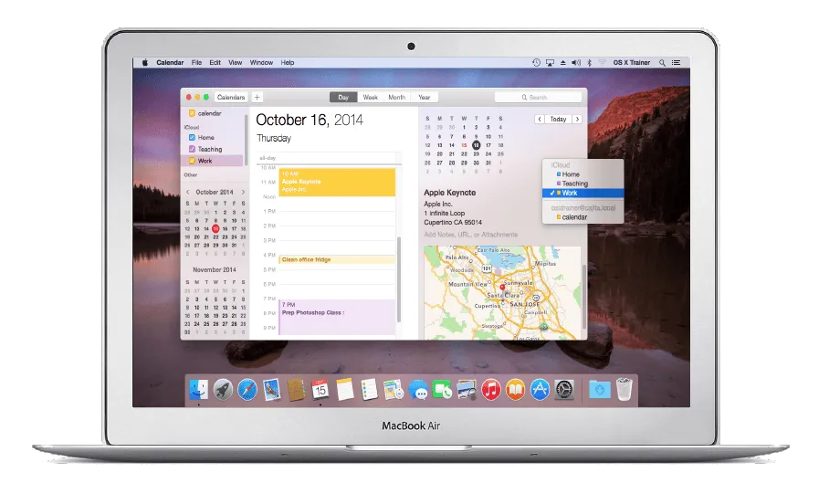Screen dimensions: 819x504
Task: Click the Today button
Action: tap(559, 119)
